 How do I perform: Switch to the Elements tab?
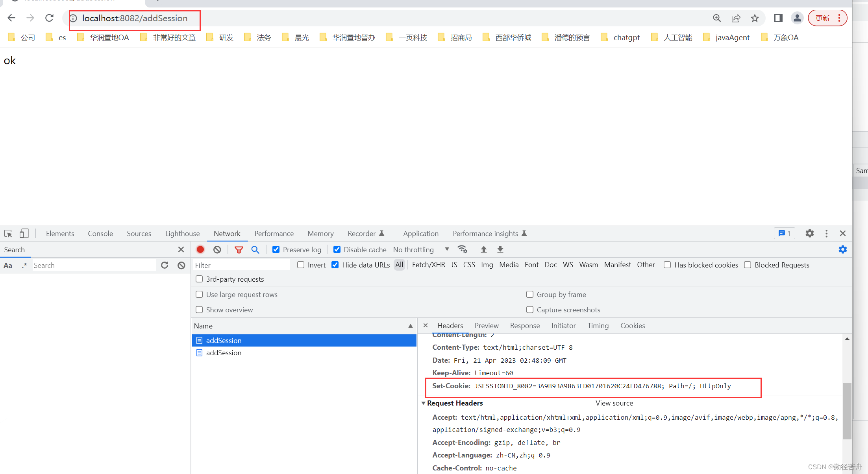(x=60, y=234)
